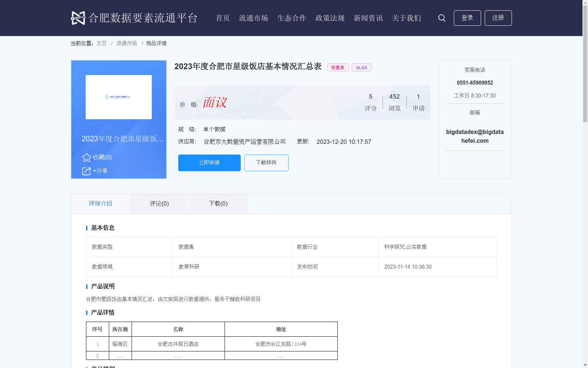Click the dataset thumbnail image

[x=119, y=97]
